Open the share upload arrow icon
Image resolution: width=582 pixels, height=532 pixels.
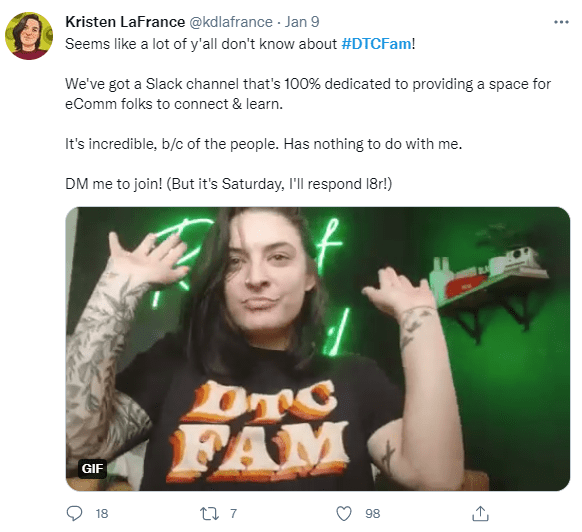(480, 513)
